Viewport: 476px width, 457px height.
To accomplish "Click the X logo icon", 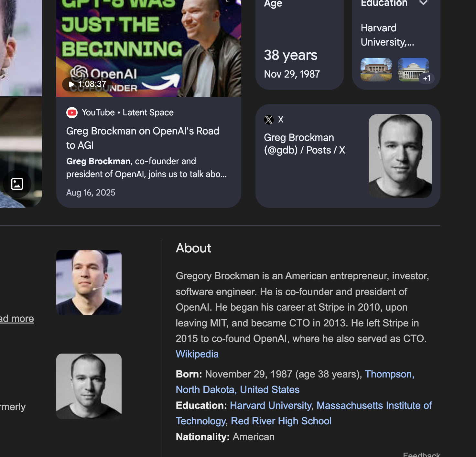I will 269,120.
